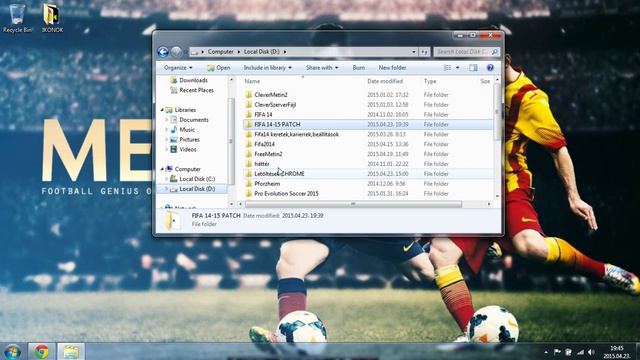Screen dimensions: 640x360
Task: Open the taskbar clock showing 19:45
Action: click(616, 352)
